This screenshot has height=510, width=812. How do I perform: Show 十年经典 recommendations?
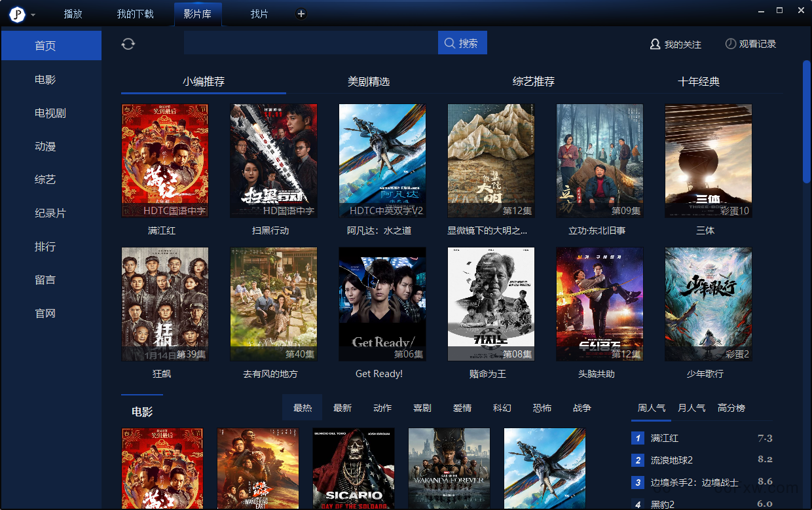click(x=698, y=82)
